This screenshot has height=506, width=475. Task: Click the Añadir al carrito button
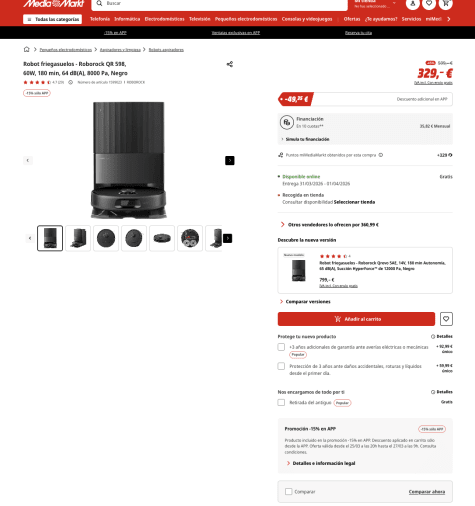356,319
